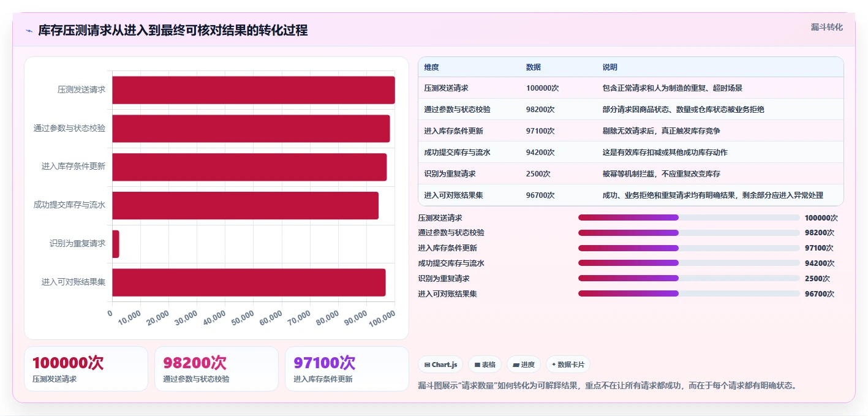Click description 包含正常请求和人为制造的重复、超时场景
The width and height of the screenshot is (868, 416).
[673, 88]
